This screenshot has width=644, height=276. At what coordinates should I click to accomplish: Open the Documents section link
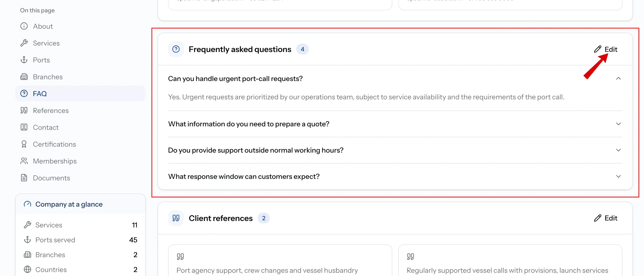click(x=80, y=178)
